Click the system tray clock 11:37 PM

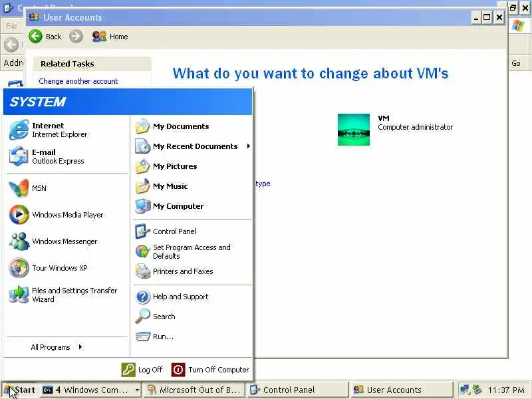pyautogui.click(x=506, y=390)
